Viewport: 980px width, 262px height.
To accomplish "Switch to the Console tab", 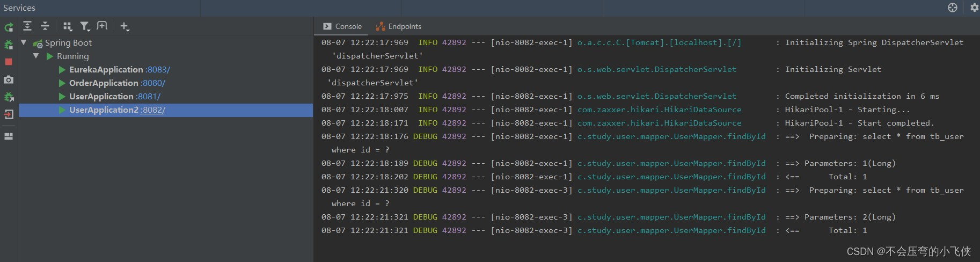I will pos(342,26).
